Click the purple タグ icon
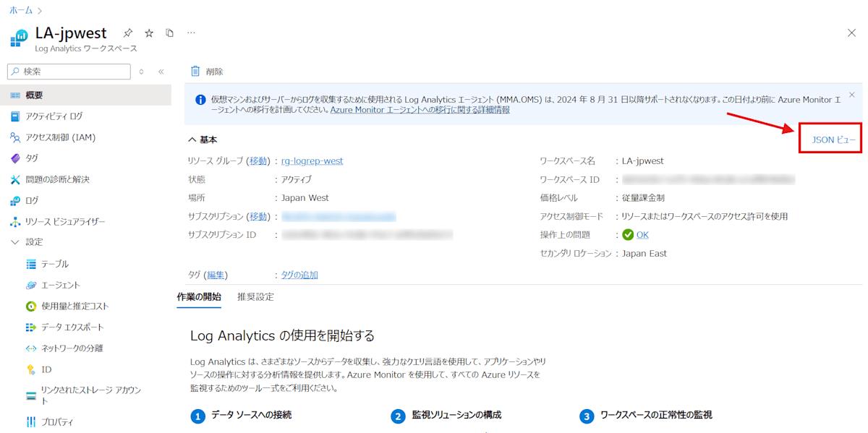 pos(15,158)
